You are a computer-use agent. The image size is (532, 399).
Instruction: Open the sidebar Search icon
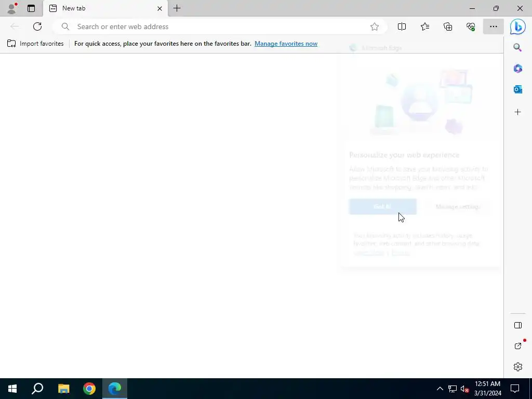517,47
